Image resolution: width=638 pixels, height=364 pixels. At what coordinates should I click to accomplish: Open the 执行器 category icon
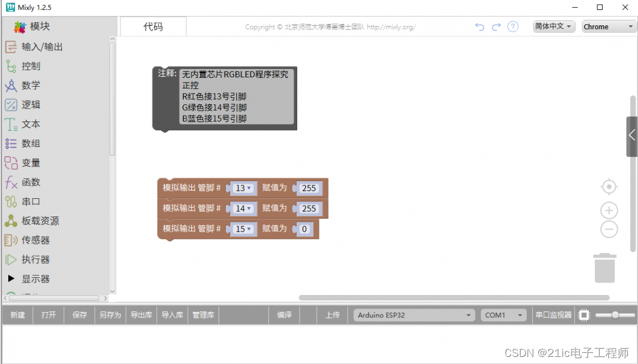pos(11,260)
